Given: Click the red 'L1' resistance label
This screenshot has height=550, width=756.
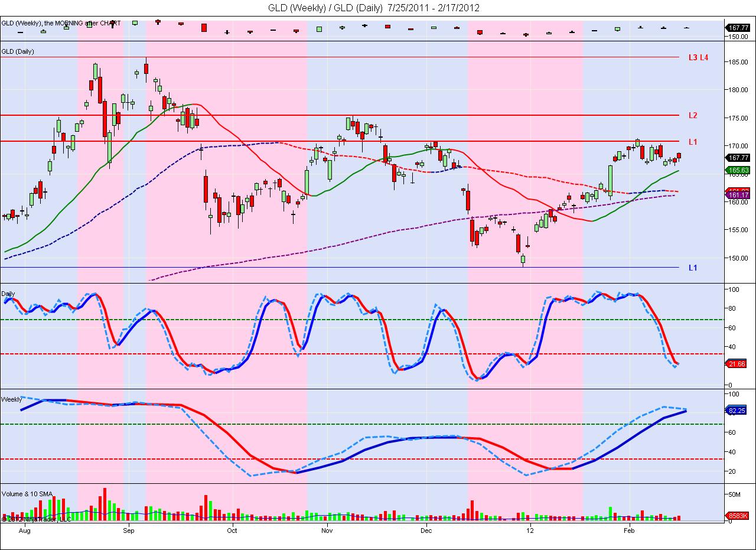Looking at the screenshot, I should pos(693,142).
